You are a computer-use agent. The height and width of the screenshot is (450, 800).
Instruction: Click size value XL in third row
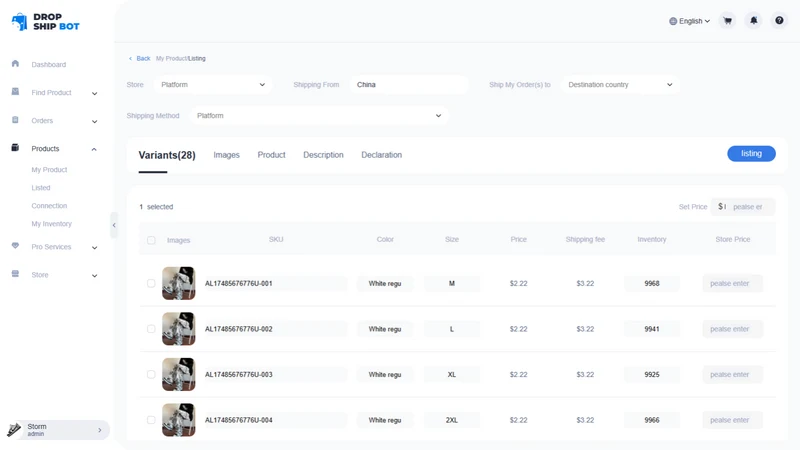[x=452, y=374]
